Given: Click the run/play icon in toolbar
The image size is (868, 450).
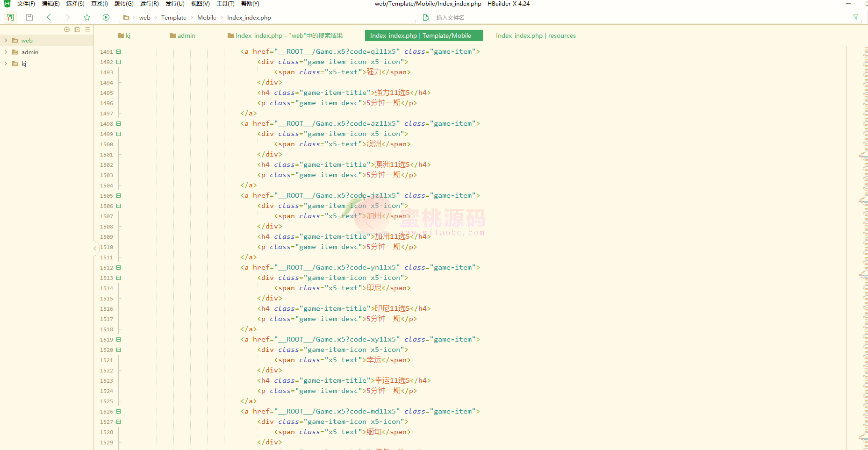Looking at the screenshot, I should (106, 17).
